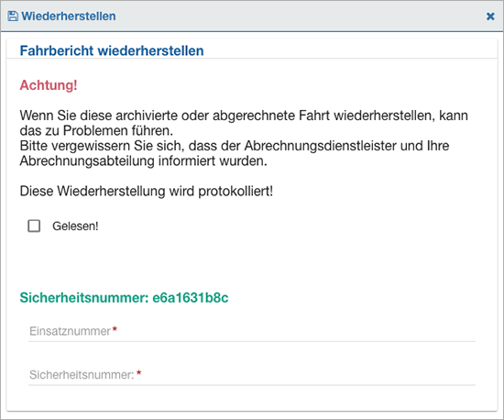Tick the Gelesen! checkbox
This screenshot has width=504, height=420.
(34, 226)
